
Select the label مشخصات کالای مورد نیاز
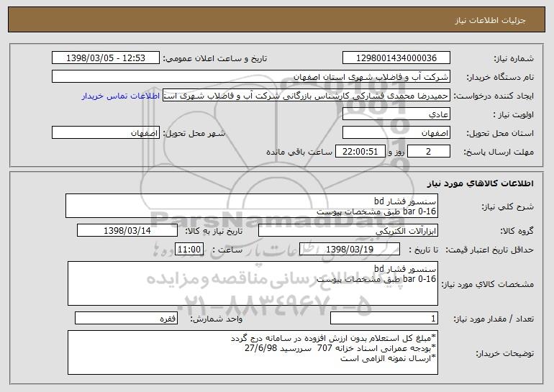click(488, 284)
